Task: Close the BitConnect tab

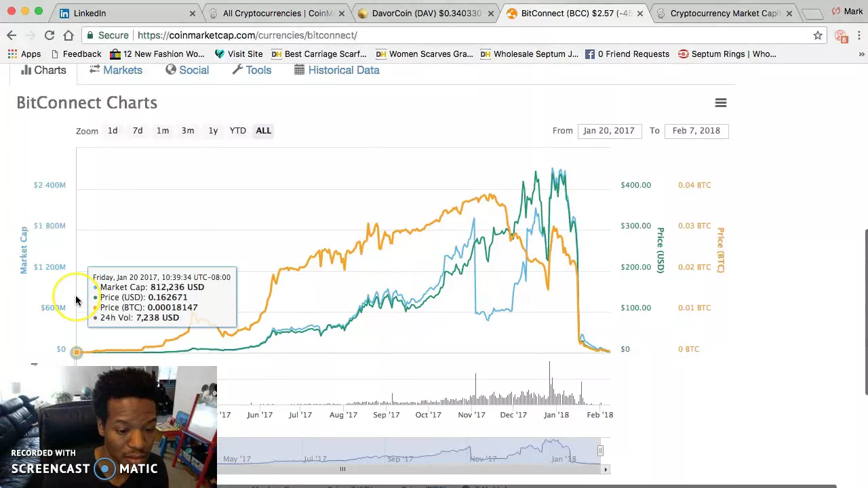Action: click(x=641, y=13)
